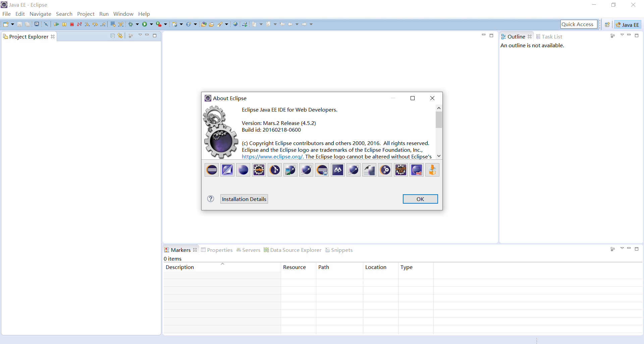Open the Navigate menu
The width and height of the screenshot is (644, 344).
(x=40, y=14)
